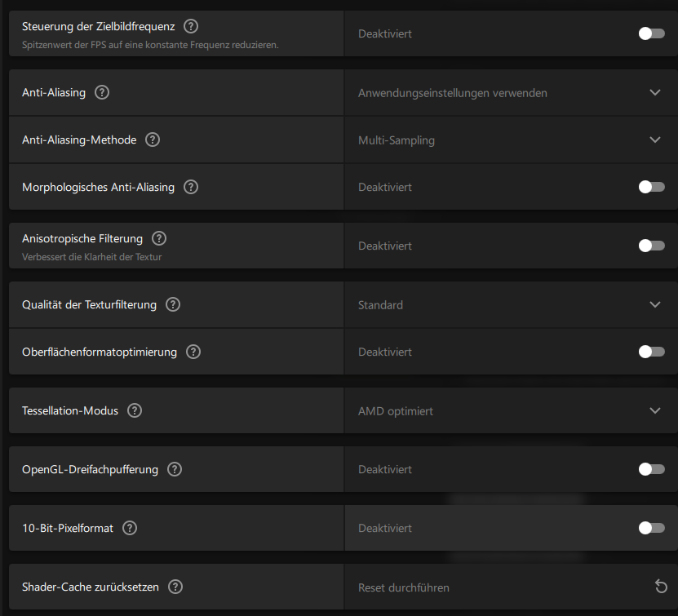
Task: Click Reset durchführen for Shader-Cache
Action: 404,587
